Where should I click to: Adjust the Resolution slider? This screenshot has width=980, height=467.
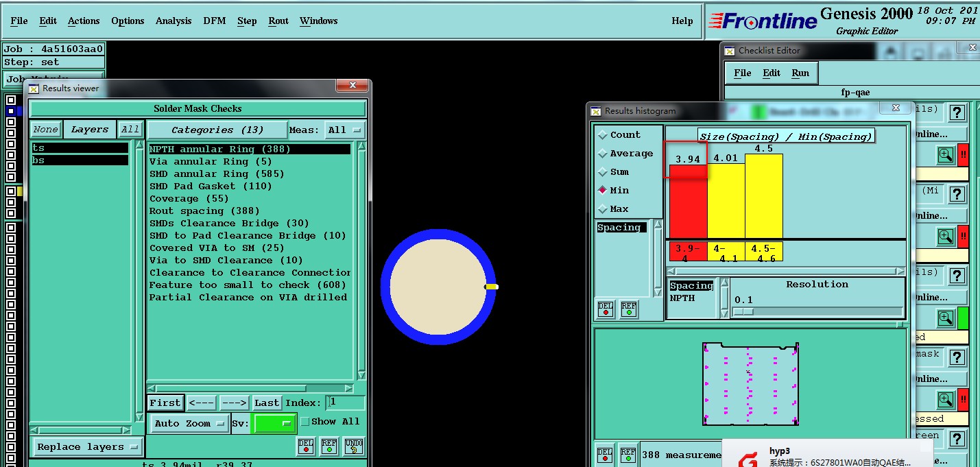tap(743, 311)
